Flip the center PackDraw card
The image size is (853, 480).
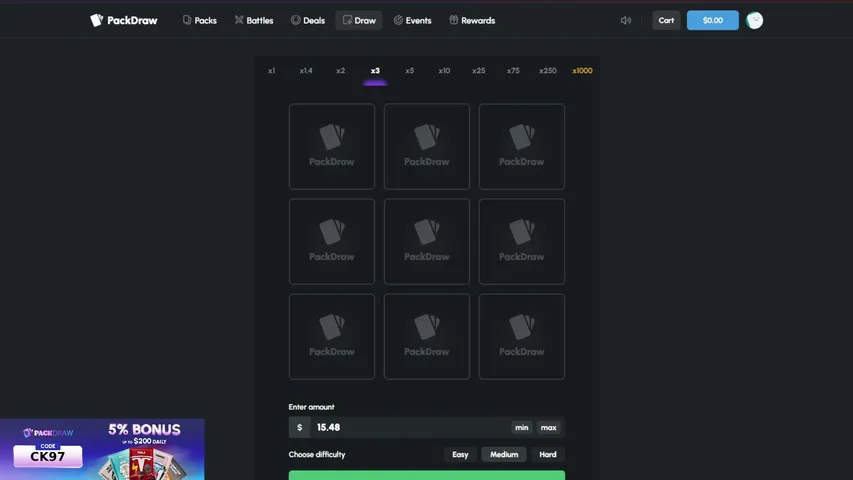pyautogui.click(x=426, y=241)
